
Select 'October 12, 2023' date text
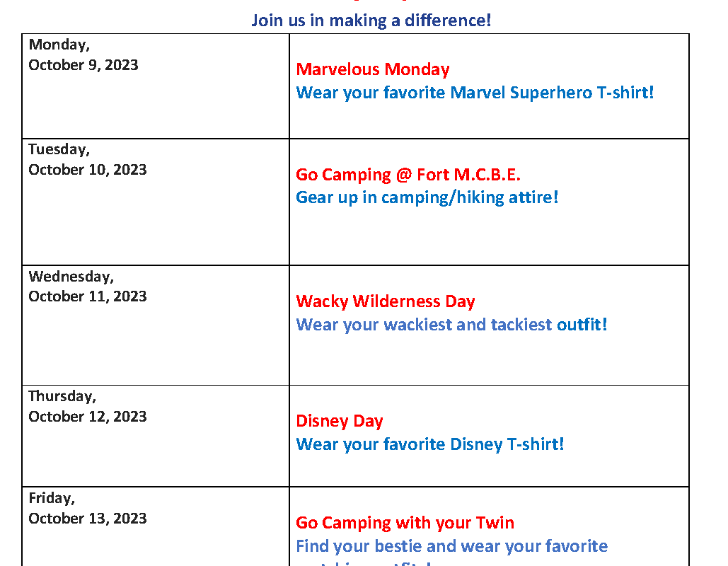(88, 417)
